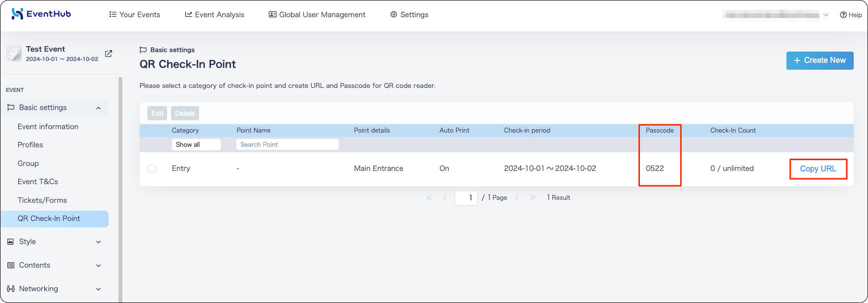Open Event T&Cs page
The height and width of the screenshot is (303, 868).
(x=38, y=182)
